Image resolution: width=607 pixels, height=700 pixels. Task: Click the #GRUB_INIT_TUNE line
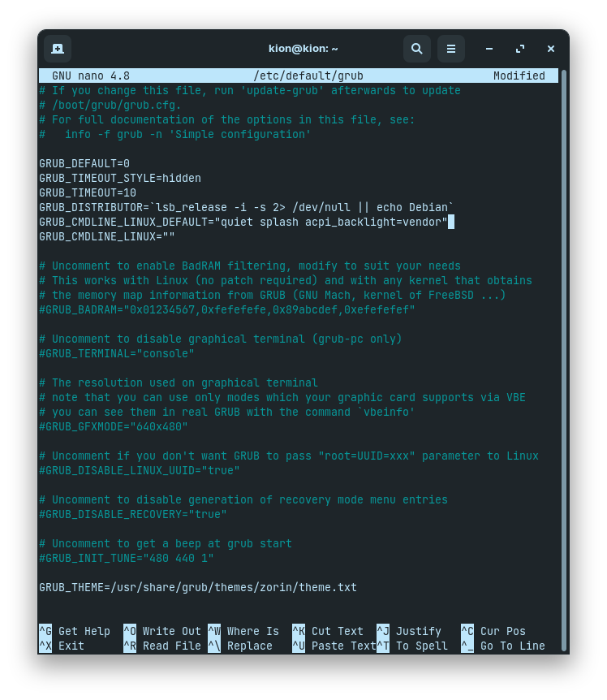coord(127,559)
